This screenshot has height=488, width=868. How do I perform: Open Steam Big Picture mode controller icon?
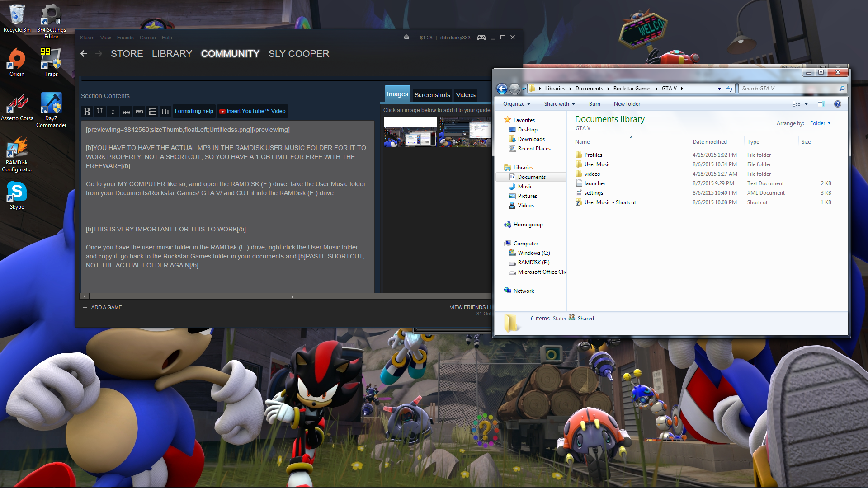click(481, 38)
